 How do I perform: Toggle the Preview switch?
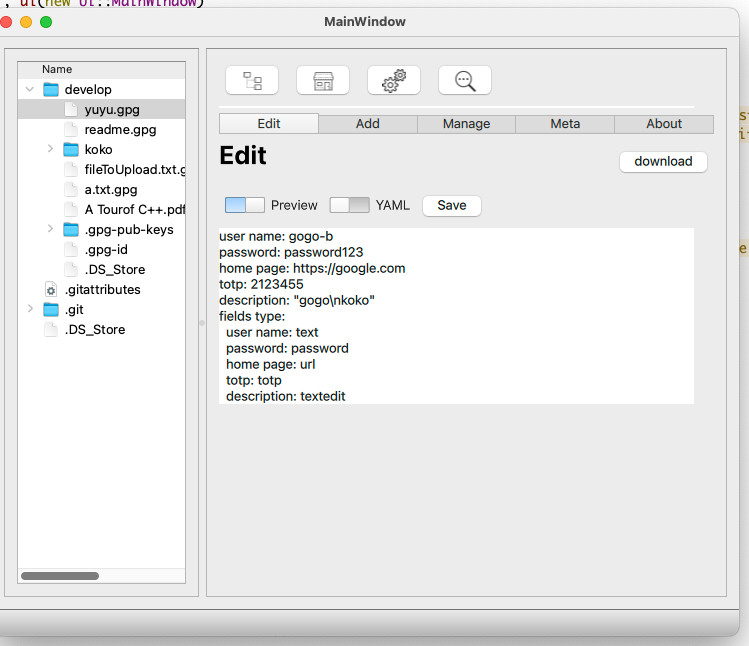[245, 205]
